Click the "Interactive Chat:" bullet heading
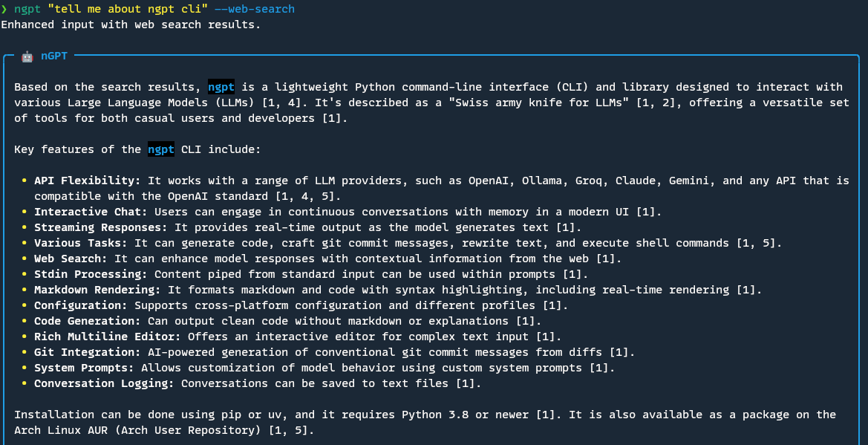 click(91, 212)
